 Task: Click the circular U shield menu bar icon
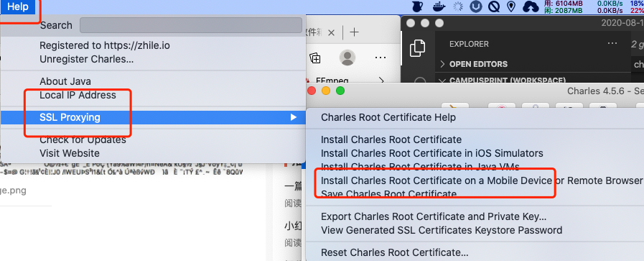476,6
